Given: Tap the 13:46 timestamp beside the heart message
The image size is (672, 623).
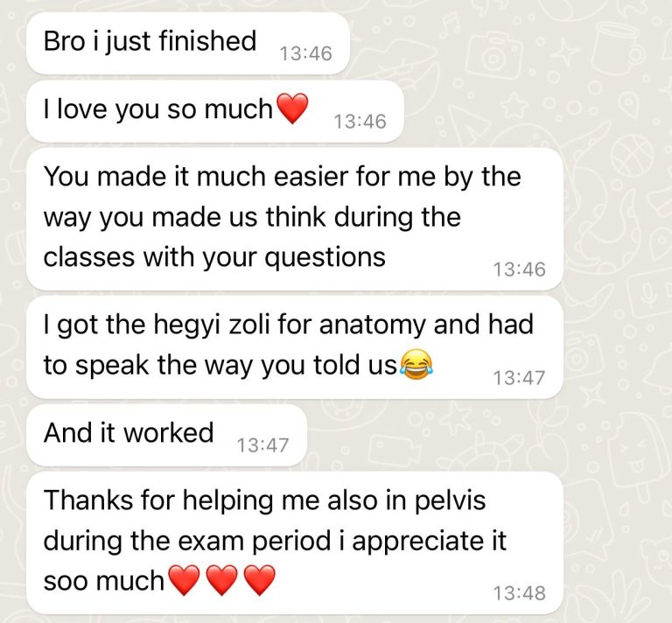Looking at the screenshot, I should tap(360, 122).
